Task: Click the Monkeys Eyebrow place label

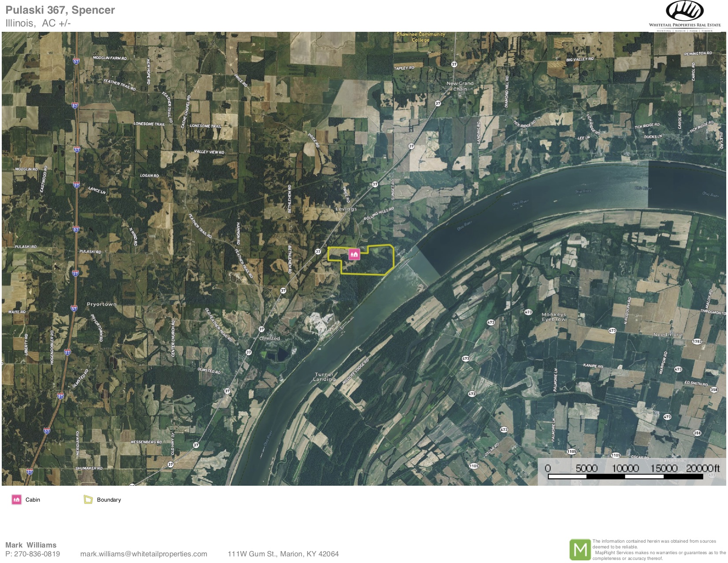Action: point(554,317)
